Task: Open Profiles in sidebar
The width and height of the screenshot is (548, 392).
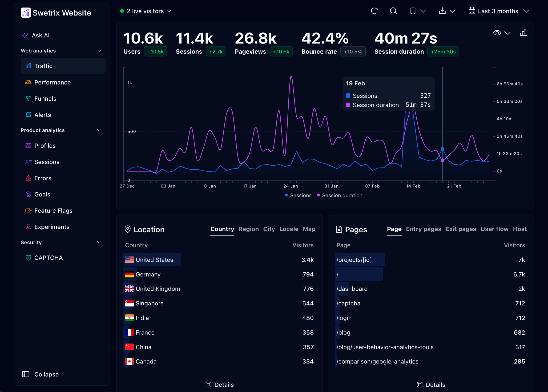Action: (x=63, y=146)
